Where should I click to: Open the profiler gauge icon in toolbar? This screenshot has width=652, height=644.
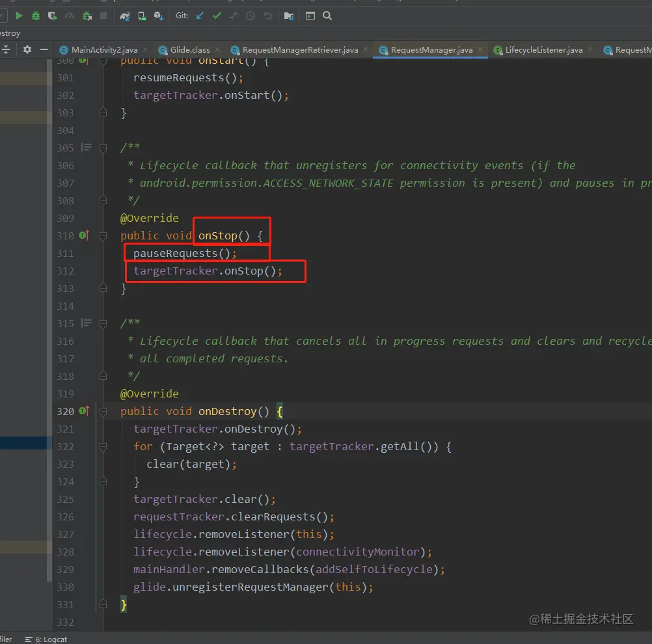coord(70,16)
